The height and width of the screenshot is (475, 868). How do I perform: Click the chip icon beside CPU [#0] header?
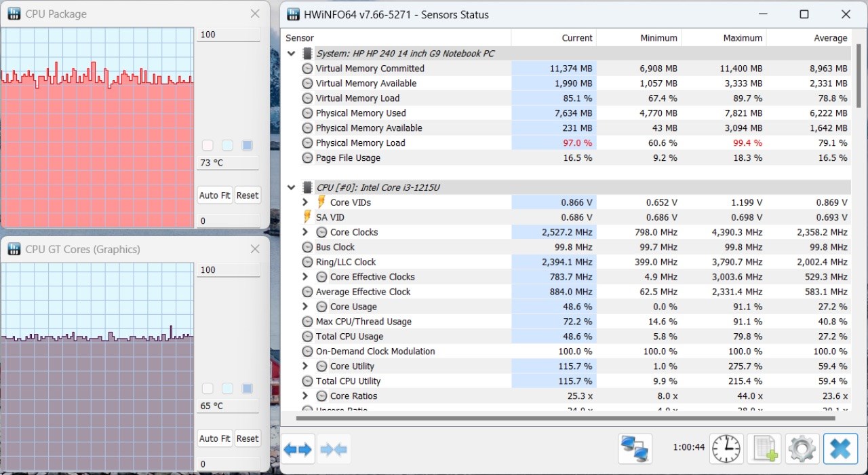click(307, 187)
